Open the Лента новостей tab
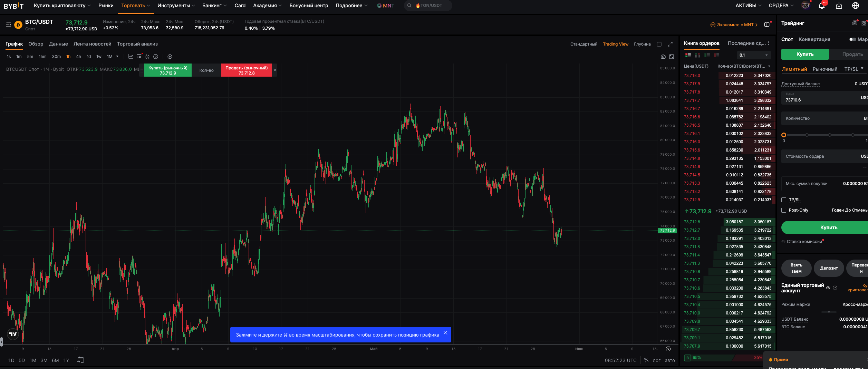The image size is (868, 369). point(93,44)
